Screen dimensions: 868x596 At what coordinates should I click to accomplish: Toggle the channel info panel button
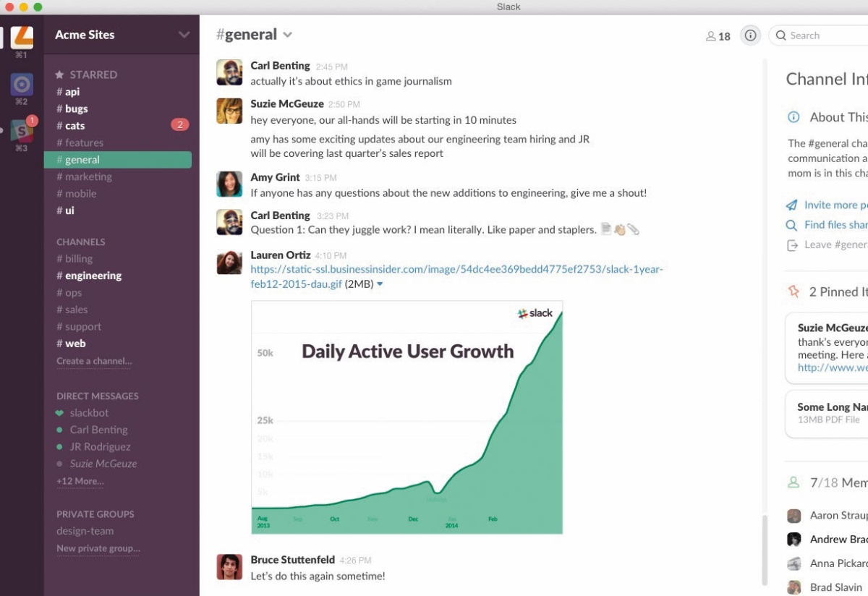pyautogui.click(x=750, y=35)
